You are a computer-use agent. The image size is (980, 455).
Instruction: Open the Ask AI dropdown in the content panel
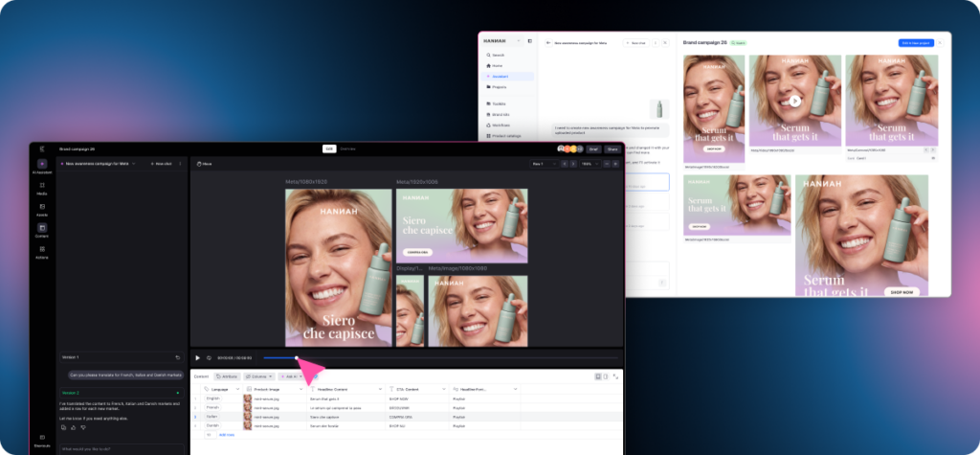pos(291,376)
